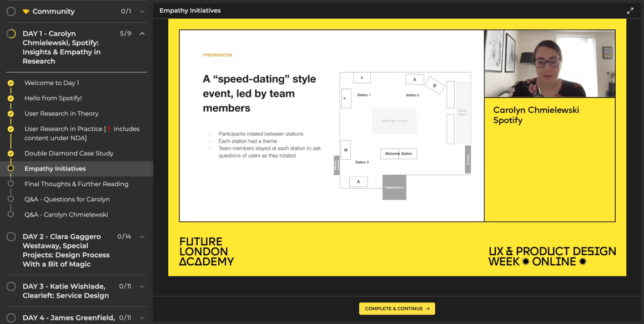Click the speaker webcam video thumbnail
Viewport: 644px width, 324px height.
(550, 64)
